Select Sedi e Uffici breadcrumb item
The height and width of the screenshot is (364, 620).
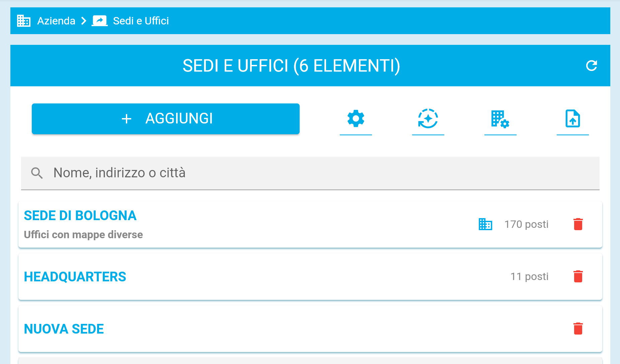[x=141, y=21]
